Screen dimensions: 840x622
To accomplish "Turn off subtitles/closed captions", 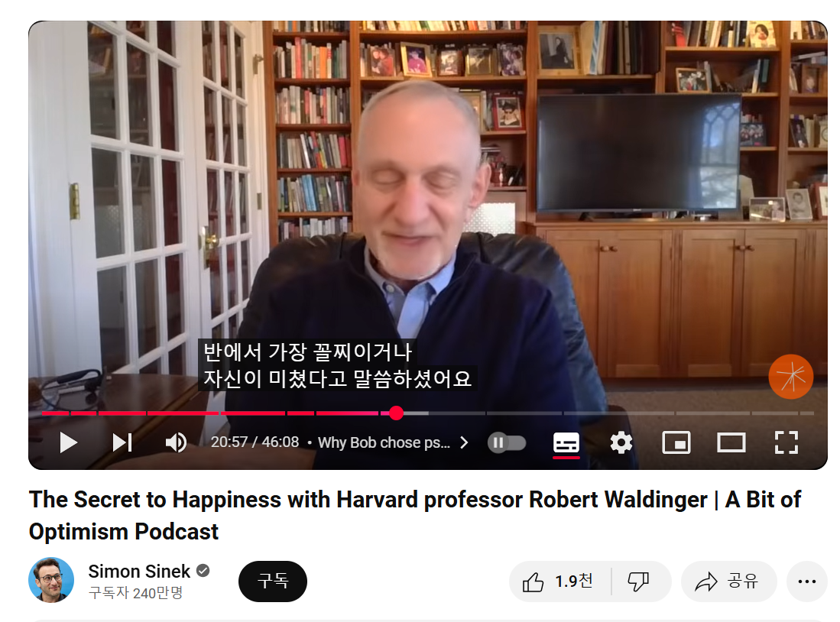I will (566, 444).
